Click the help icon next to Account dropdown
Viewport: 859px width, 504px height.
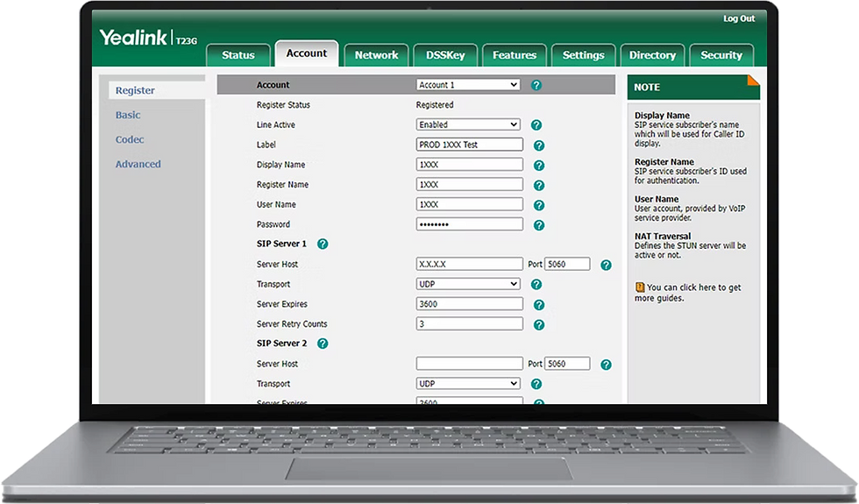tap(536, 85)
